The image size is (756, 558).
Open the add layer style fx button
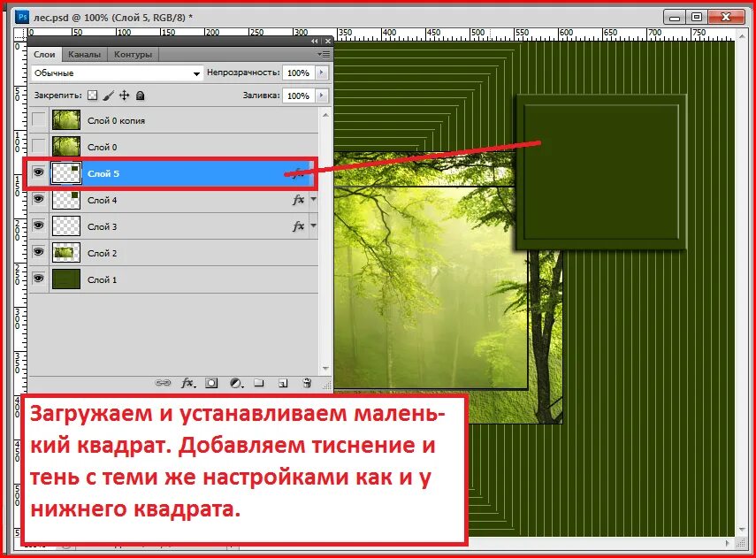pyautogui.click(x=187, y=383)
